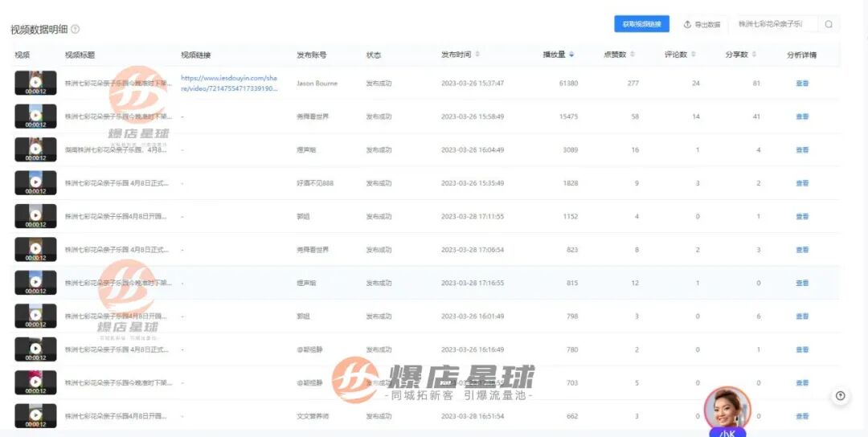This screenshot has height=437, width=868.
Task: Click the 分析详情 column header
Action: pos(801,55)
